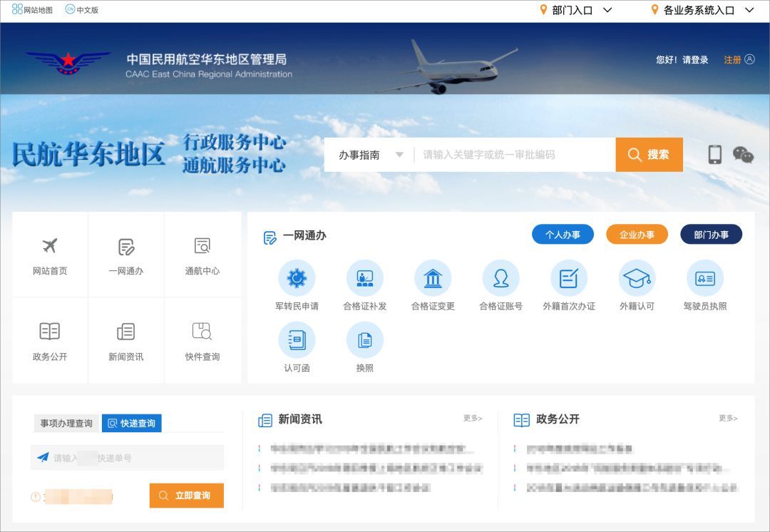Viewport: 770px width, 532px height.
Task: Switch to the 企业办事 tab
Action: click(637, 234)
